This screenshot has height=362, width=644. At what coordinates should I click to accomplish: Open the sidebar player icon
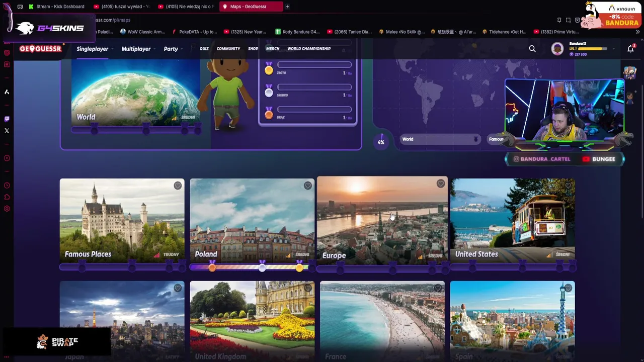pos(7,158)
